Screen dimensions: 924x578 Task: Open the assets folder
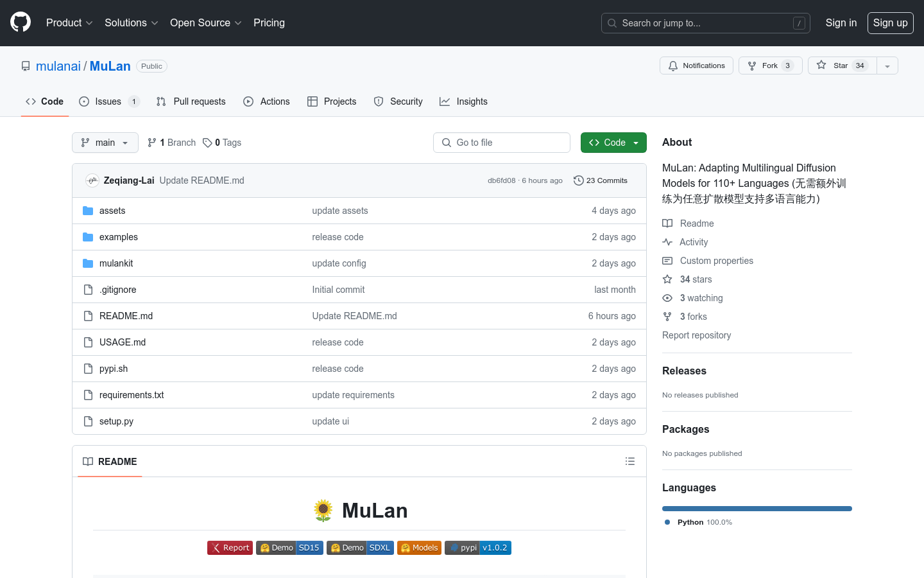point(112,211)
